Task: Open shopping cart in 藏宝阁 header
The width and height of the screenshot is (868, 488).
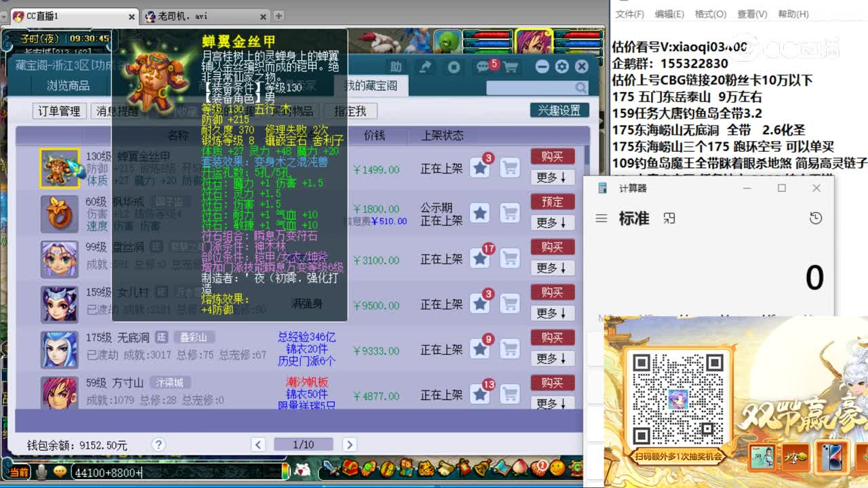Action: coord(511,66)
